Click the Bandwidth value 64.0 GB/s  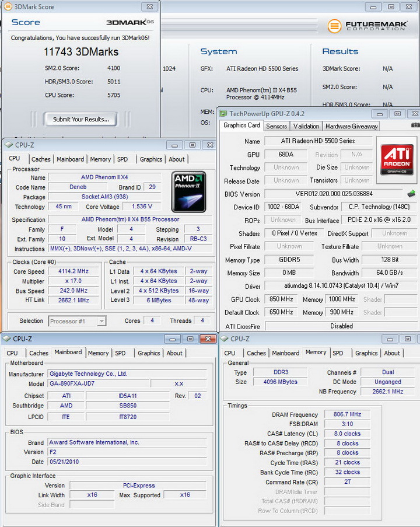[x=390, y=273]
